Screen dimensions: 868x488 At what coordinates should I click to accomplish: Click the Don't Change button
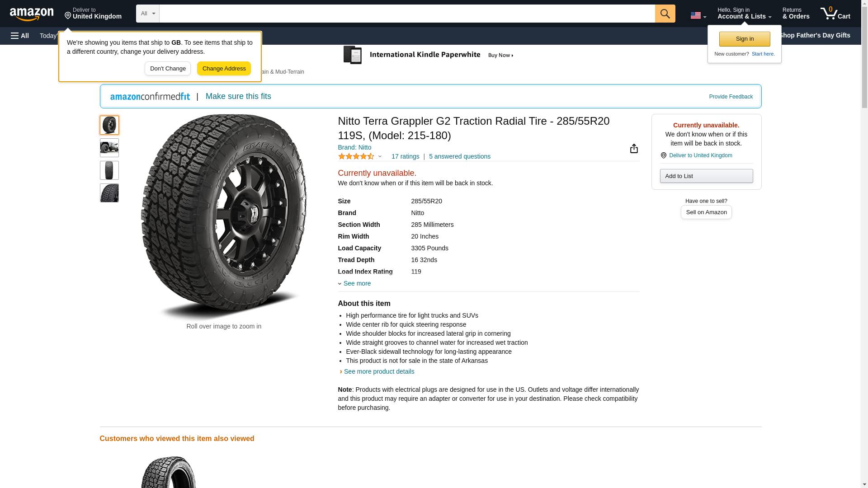click(168, 69)
